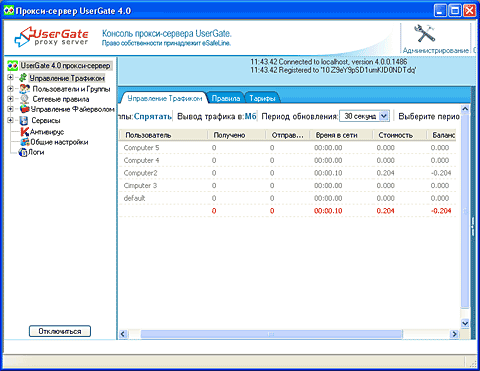The width and height of the screenshot is (480, 371).
Task: Click the vertical scrollbar down arrow
Action: [465, 323]
